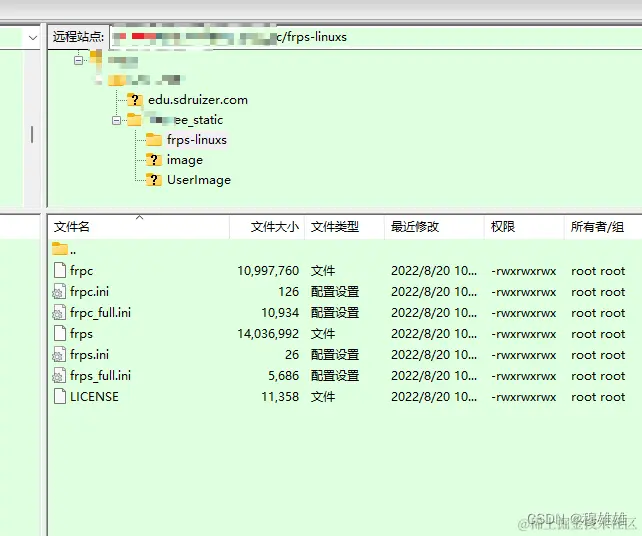
Task: Click the frps_full.ini config file icon
Action: (59, 376)
